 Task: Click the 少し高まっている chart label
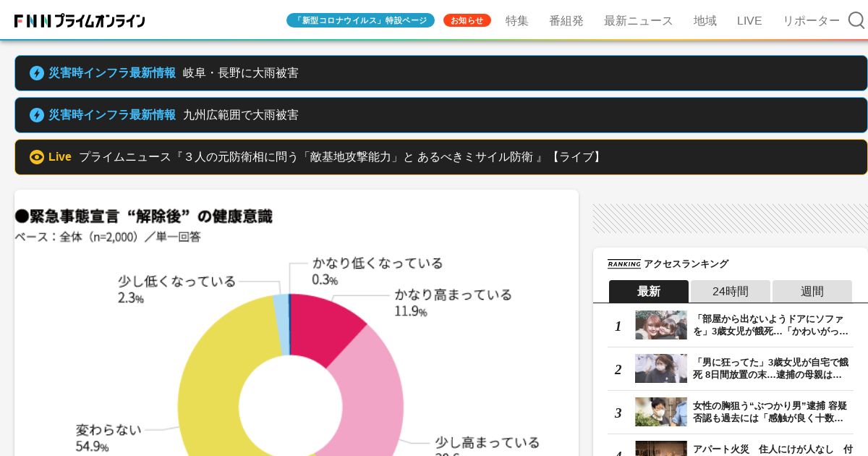(487, 442)
